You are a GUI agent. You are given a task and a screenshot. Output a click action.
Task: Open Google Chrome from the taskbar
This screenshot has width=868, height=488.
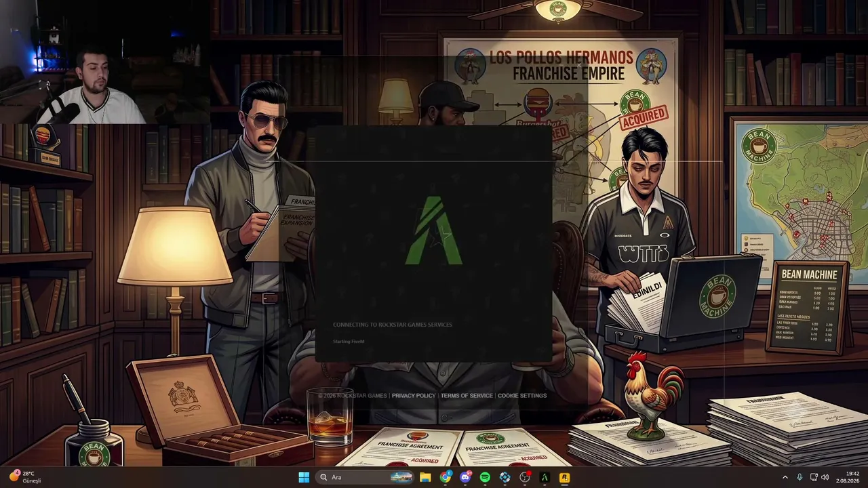[x=445, y=477]
